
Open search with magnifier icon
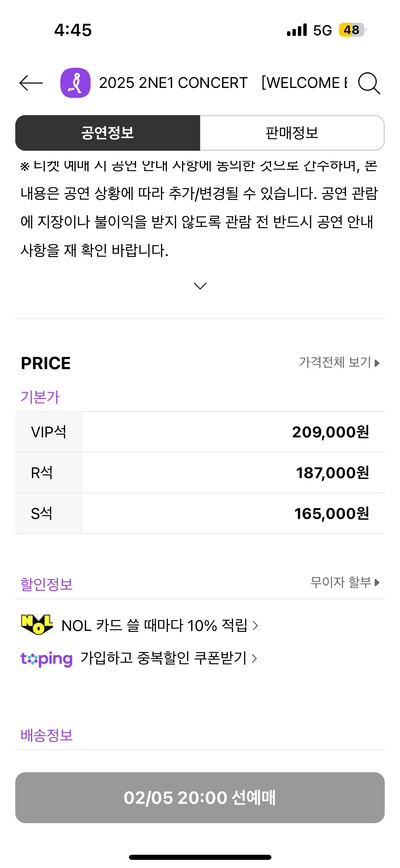369,83
